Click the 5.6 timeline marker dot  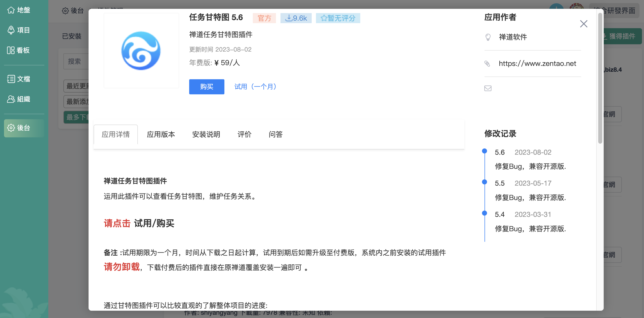coord(485,151)
